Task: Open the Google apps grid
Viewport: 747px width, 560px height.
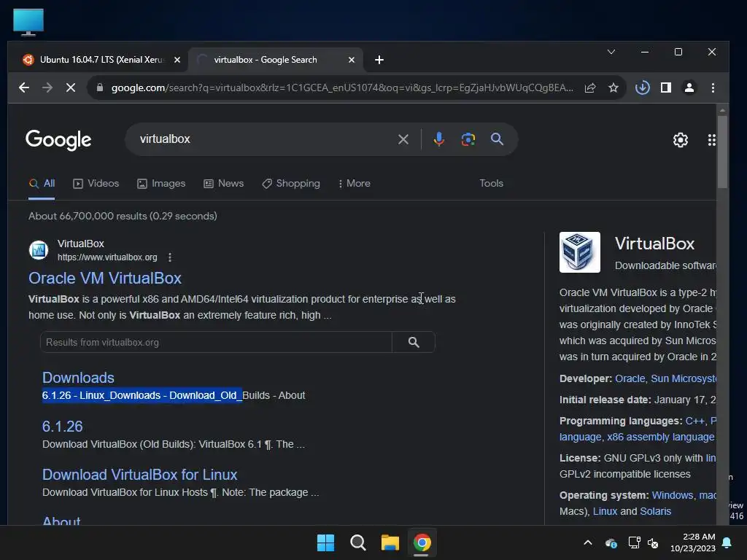Action: tap(711, 140)
